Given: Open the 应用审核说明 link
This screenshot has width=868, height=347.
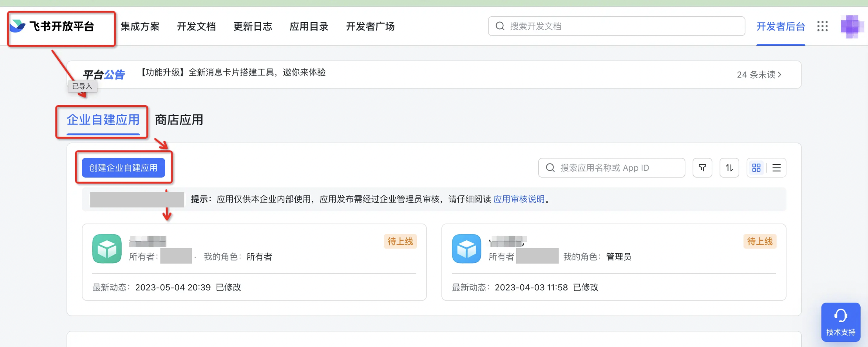Looking at the screenshot, I should click(519, 199).
